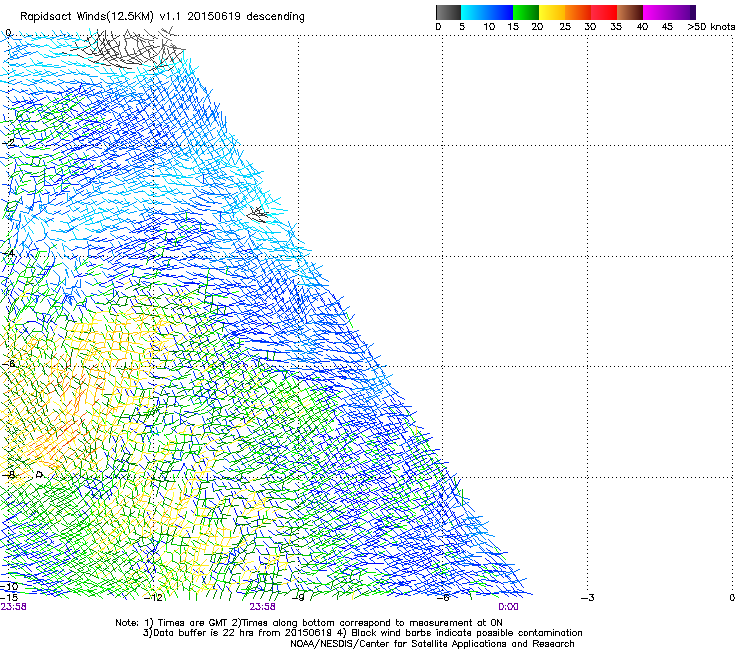Click the '-8' latitude axis label
Image resolution: width=740 pixels, height=650 pixels.
tap(8, 474)
